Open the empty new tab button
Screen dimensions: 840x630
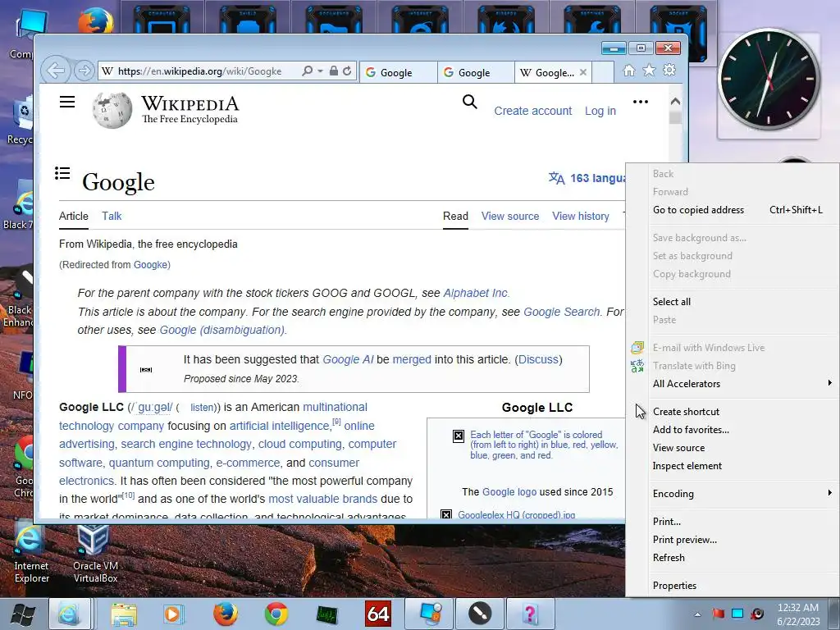603,72
